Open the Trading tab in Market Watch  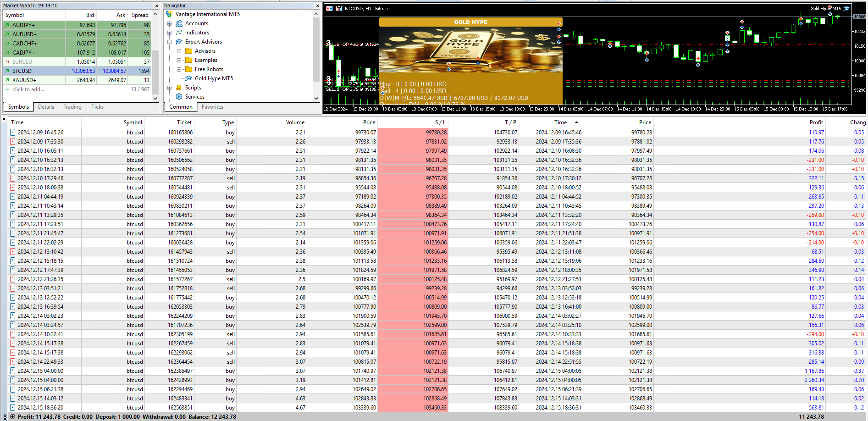[72, 107]
